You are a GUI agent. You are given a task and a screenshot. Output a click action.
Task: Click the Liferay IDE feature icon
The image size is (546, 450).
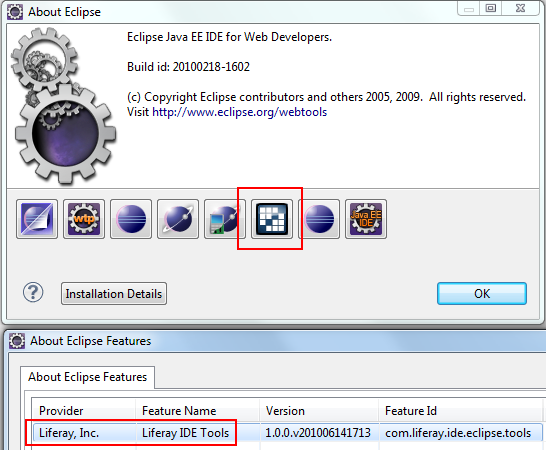[272, 219]
